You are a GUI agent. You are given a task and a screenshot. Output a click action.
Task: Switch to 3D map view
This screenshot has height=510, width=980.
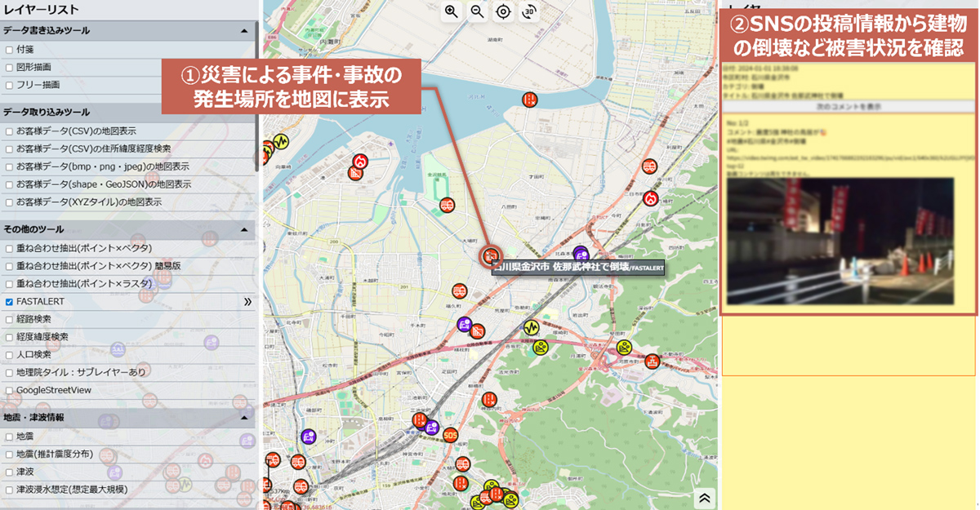click(x=530, y=11)
